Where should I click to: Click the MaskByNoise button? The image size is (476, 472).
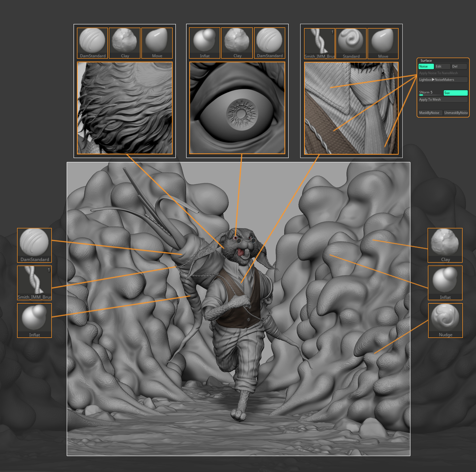point(430,113)
